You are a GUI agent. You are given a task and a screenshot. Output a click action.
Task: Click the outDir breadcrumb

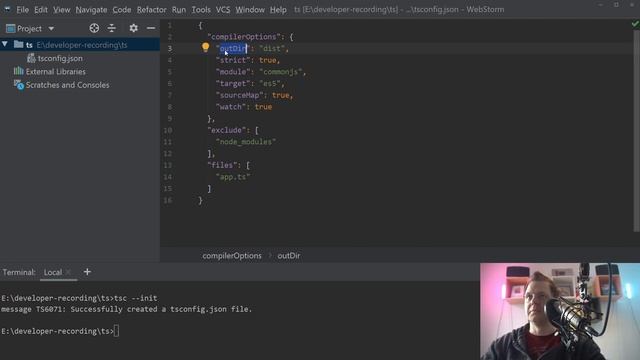pyautogui.click(x=289, y=256)
